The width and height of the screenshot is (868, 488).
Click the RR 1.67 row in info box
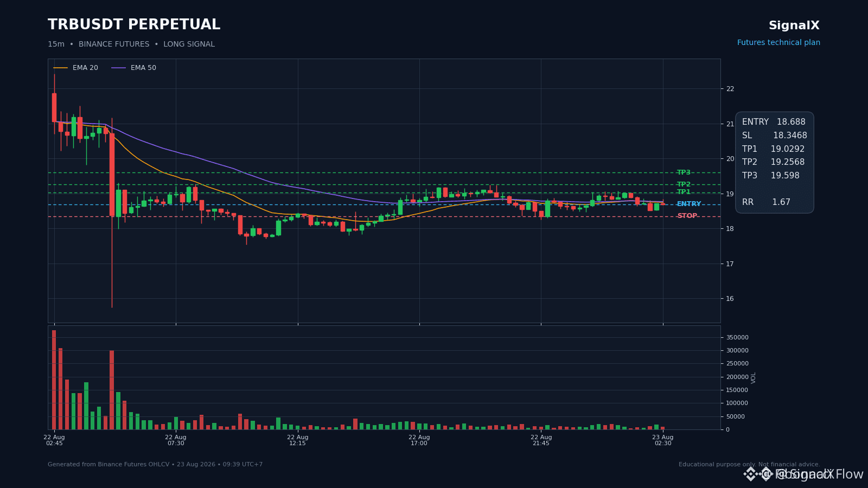tap(766, 202)
